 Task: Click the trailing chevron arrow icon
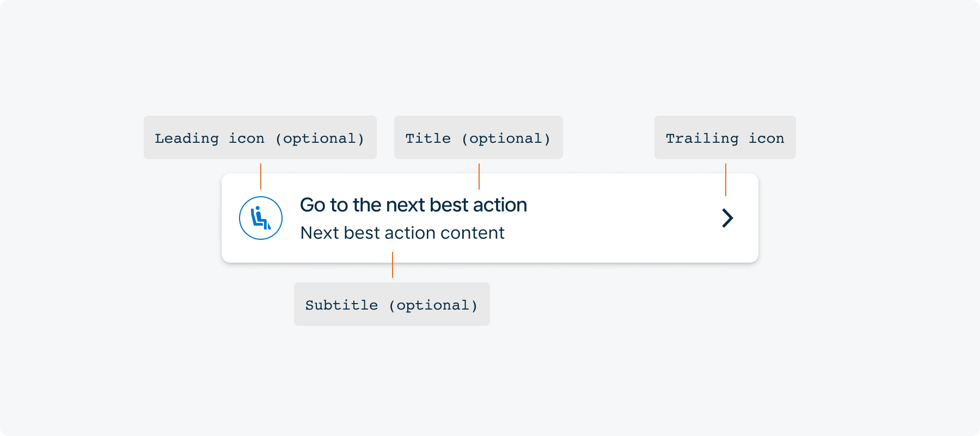pos(727,218)
